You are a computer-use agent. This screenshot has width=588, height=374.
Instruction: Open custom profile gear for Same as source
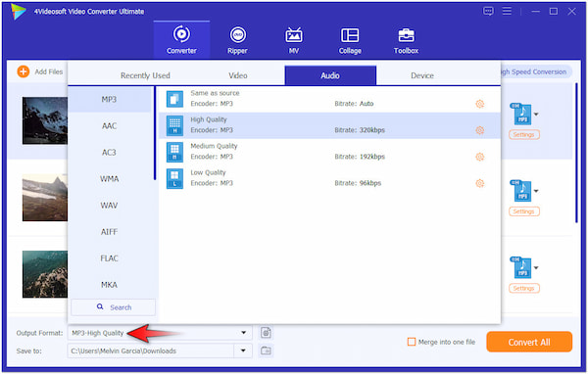(x=479, y=104)
